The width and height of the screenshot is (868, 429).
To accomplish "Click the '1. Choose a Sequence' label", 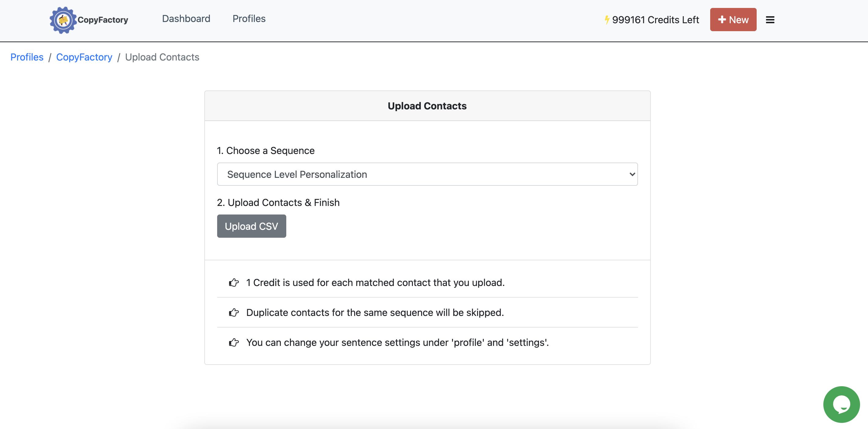I will click(265, 151).
